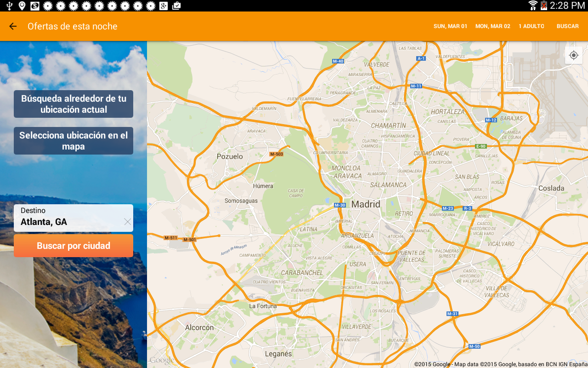Open the Google+ notification icon
Screen dimensions: 588x368
163,6
